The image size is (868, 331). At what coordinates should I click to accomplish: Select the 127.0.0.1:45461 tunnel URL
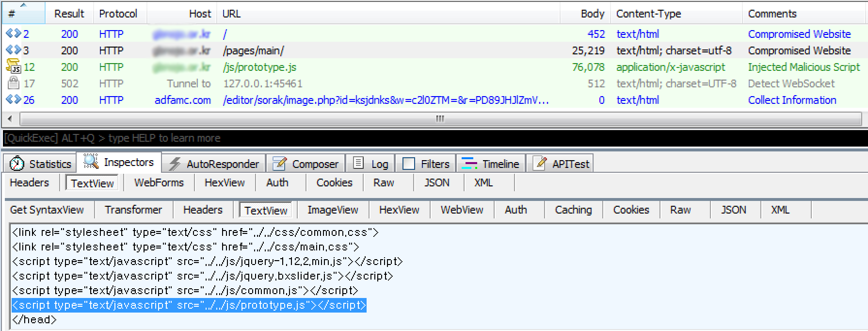point(262,83)
